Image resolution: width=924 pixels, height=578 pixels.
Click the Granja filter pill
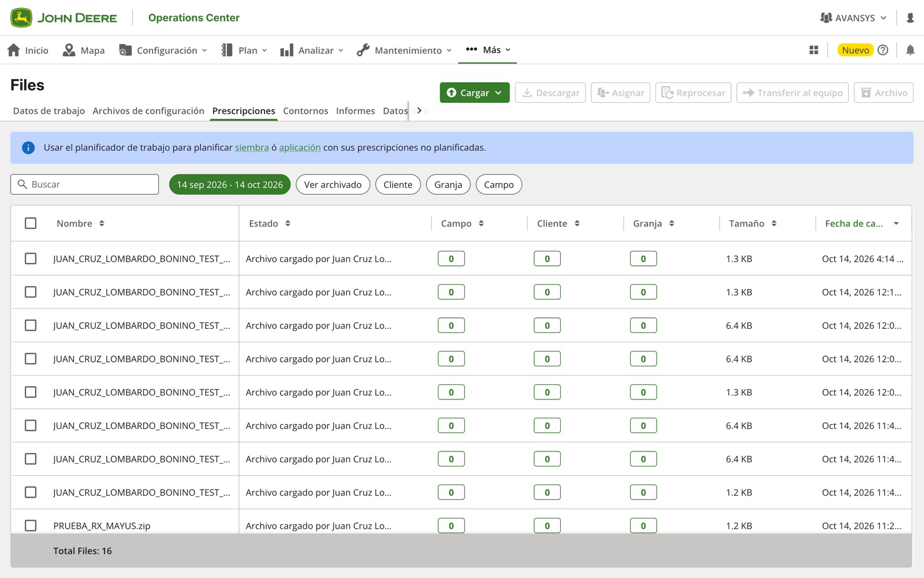click(448, 184)
